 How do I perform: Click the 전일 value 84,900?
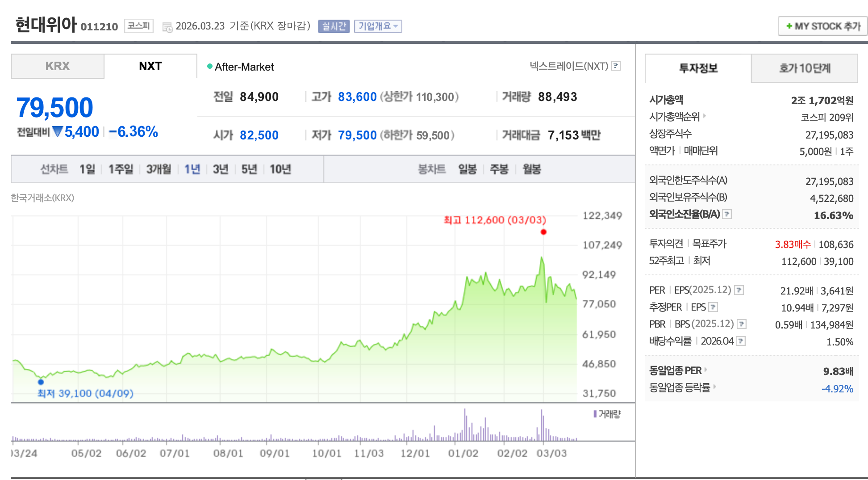pyautogui.click(x=259, y=97)
